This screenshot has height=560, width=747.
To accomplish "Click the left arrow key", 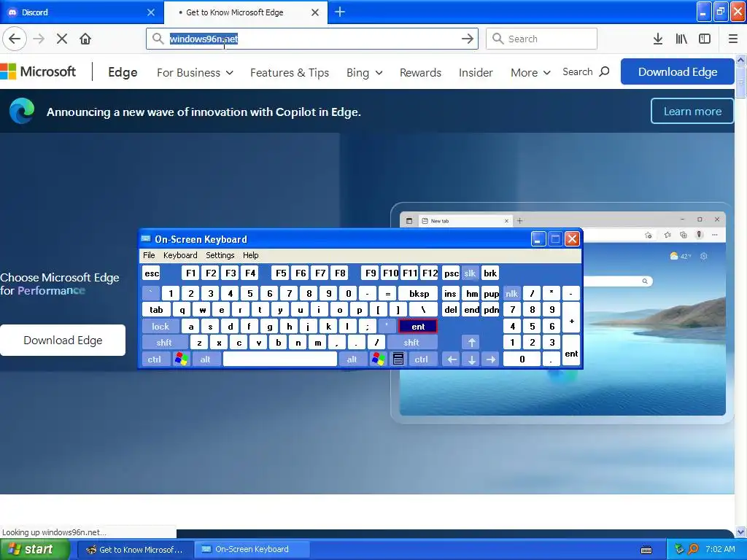I will click(452, 359).
